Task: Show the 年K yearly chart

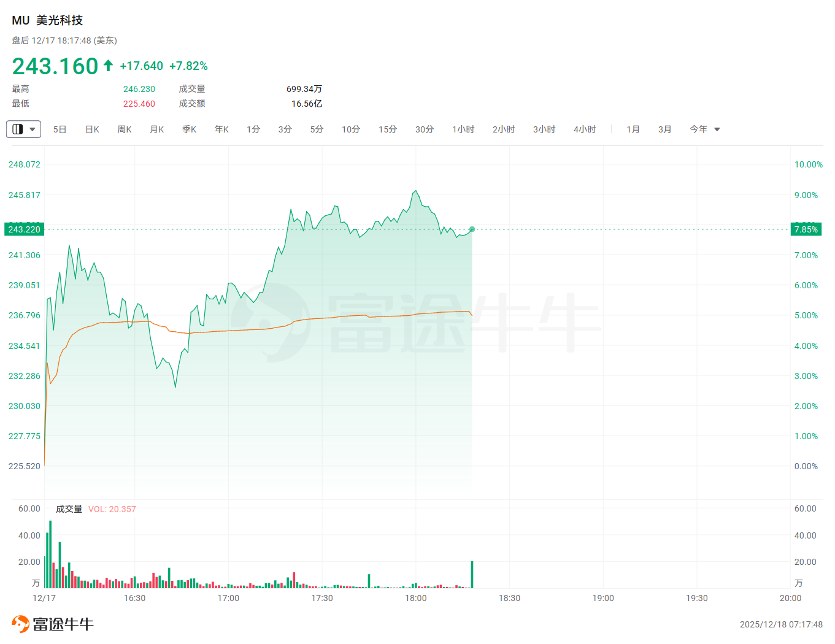Action: tap(221, 129)
